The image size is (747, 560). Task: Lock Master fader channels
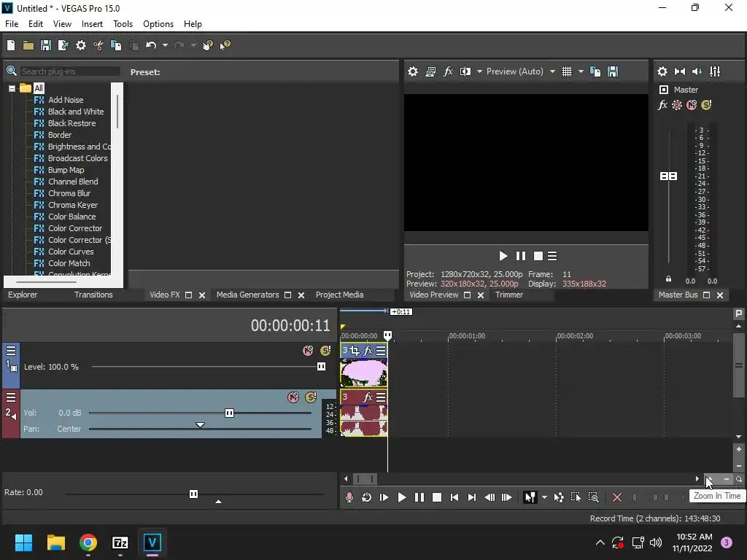[668, 279]
